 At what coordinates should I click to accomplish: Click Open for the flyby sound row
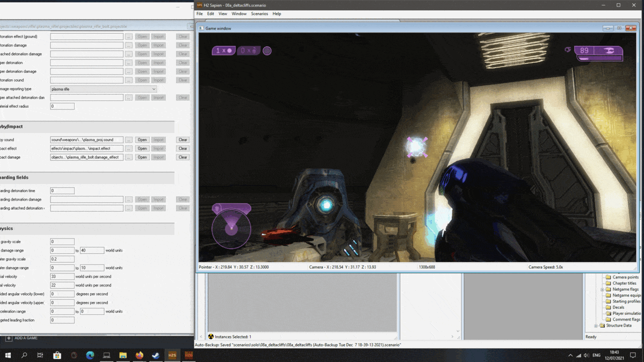pos(142,140)
